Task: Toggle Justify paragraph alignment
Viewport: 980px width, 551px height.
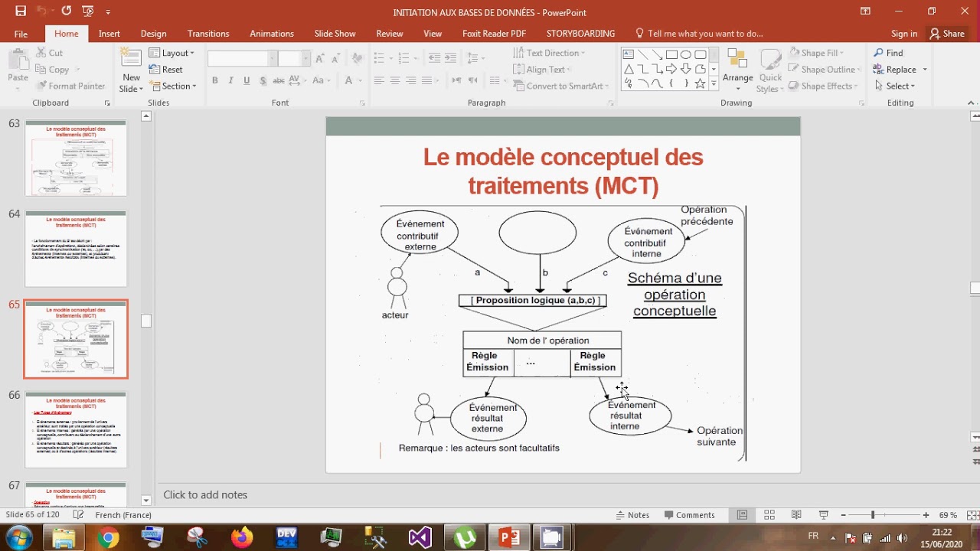Action: pyautogui.click(x=428, y=80)
